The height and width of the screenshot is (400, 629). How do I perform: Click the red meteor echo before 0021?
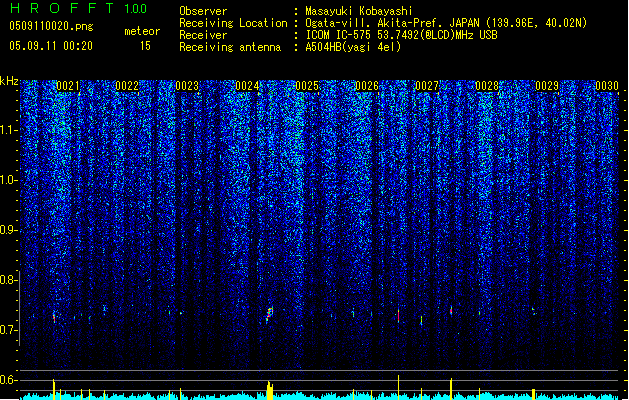pos(54,318)
